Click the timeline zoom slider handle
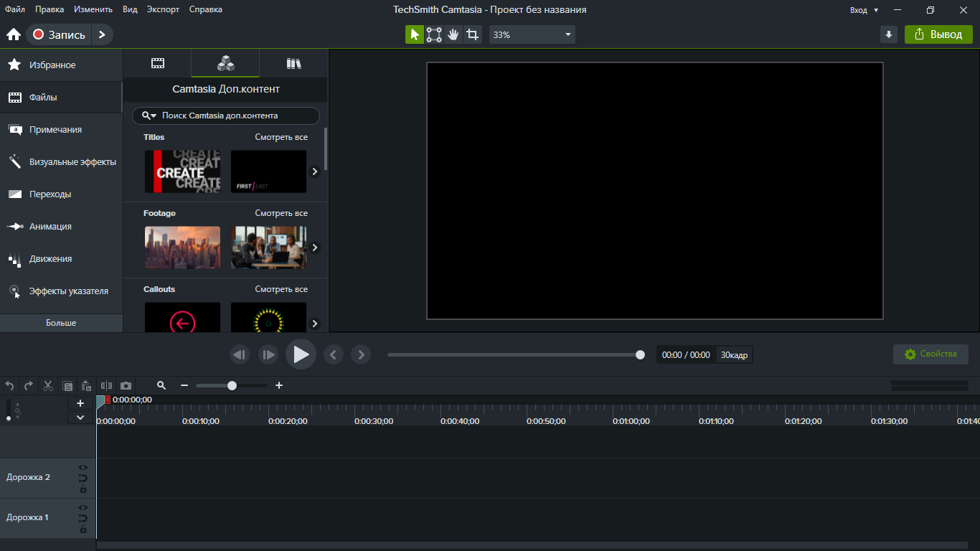 coord(232,385)
